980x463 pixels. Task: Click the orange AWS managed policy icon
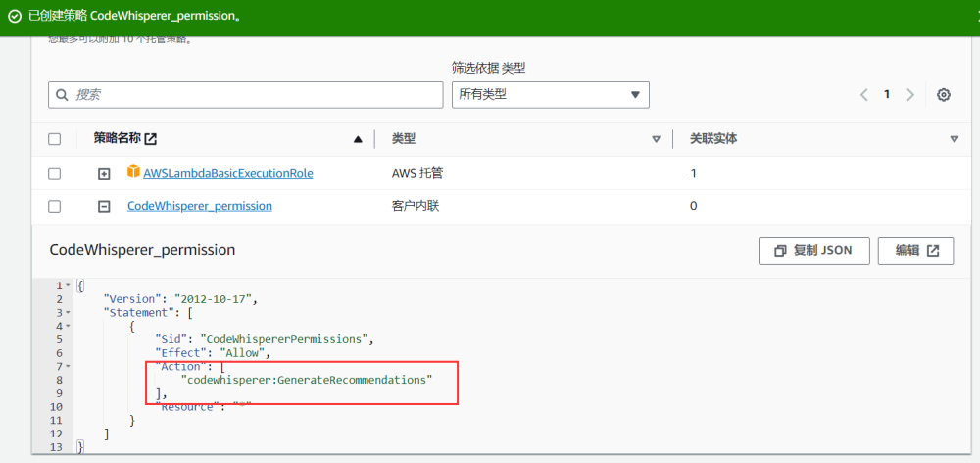click(x=133, y=171)
